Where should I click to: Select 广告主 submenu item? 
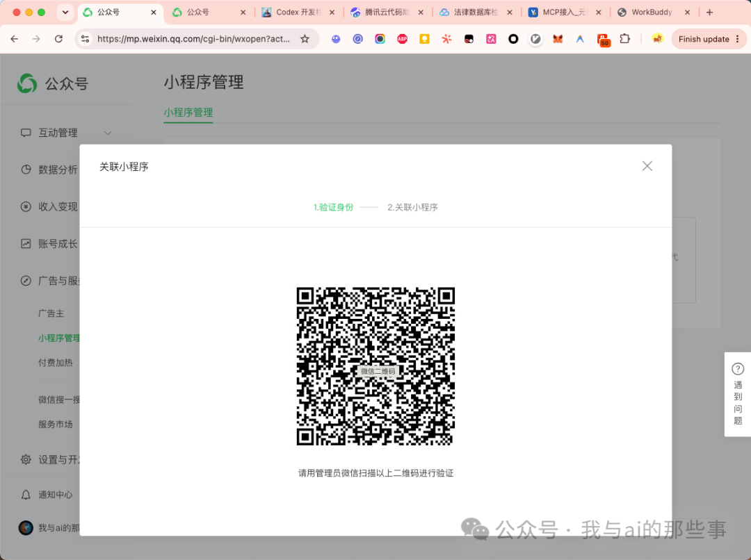coord(51,313)
